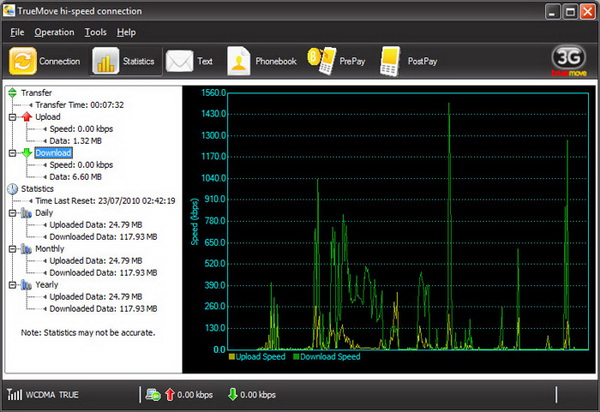600x412 pixels.
Task: Click the status bar green download arrow
Action: click(233, 394)
